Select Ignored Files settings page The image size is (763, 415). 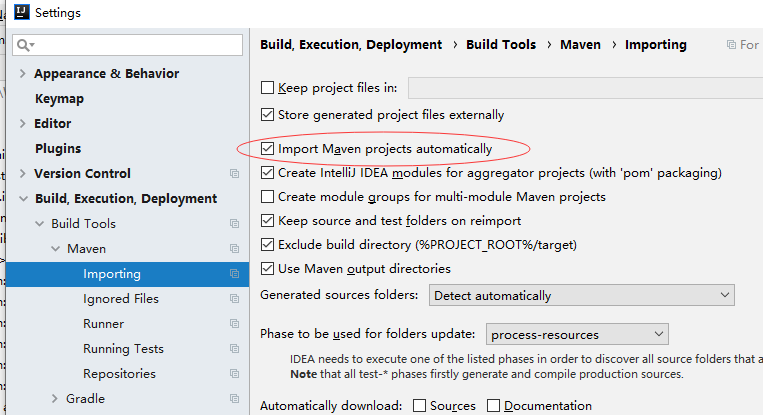click(121, 299)
